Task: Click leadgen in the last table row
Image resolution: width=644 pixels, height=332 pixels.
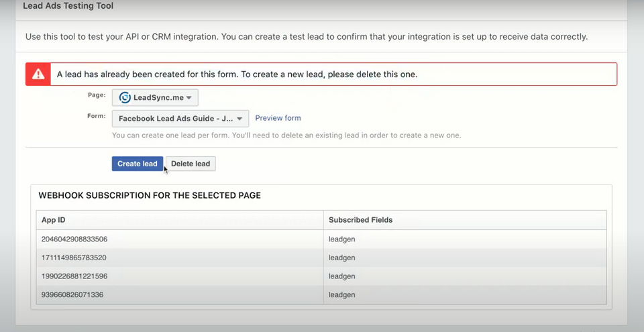Action: tap(341, 294)
